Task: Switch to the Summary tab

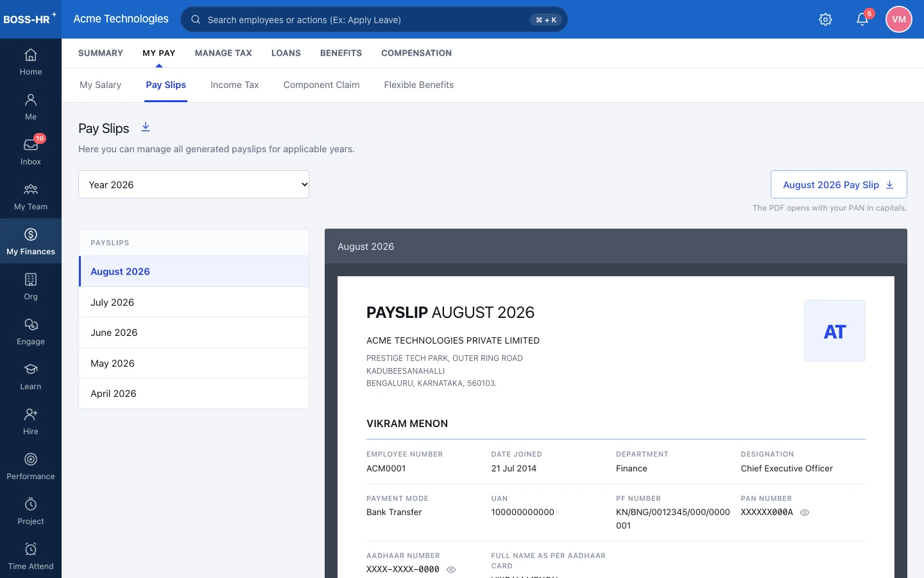Action: [x=101, y=53]
